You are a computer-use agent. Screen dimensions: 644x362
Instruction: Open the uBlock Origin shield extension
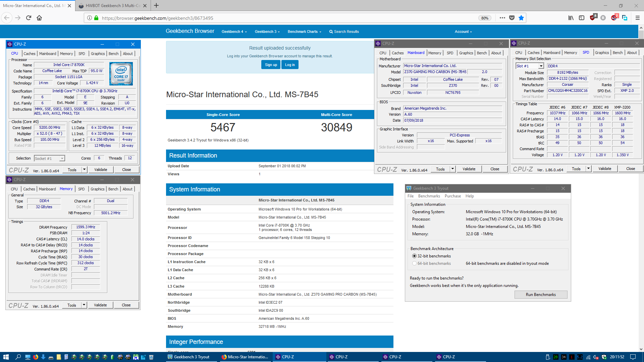[593, 18]
